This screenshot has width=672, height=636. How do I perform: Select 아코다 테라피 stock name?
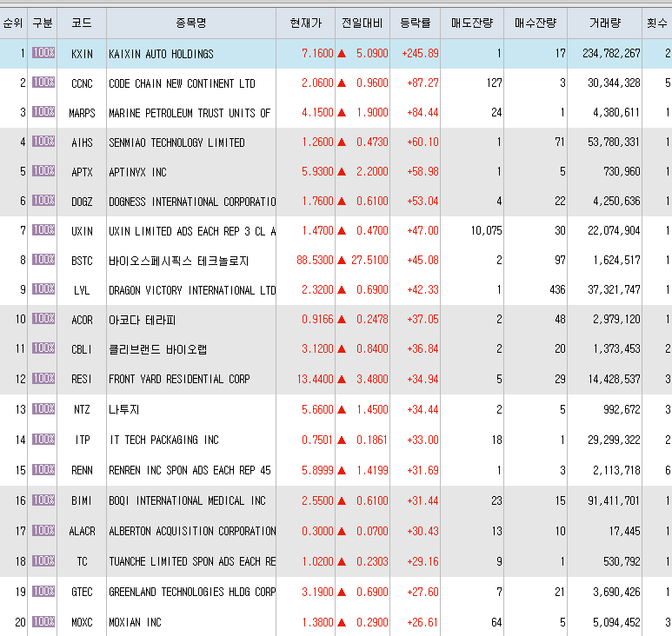[143, 320]
